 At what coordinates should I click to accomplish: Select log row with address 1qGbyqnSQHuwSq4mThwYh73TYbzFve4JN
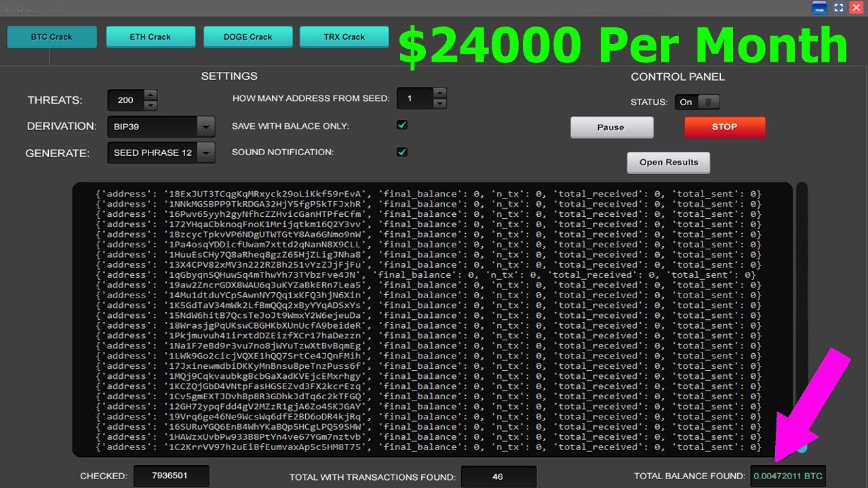(425, 275)
